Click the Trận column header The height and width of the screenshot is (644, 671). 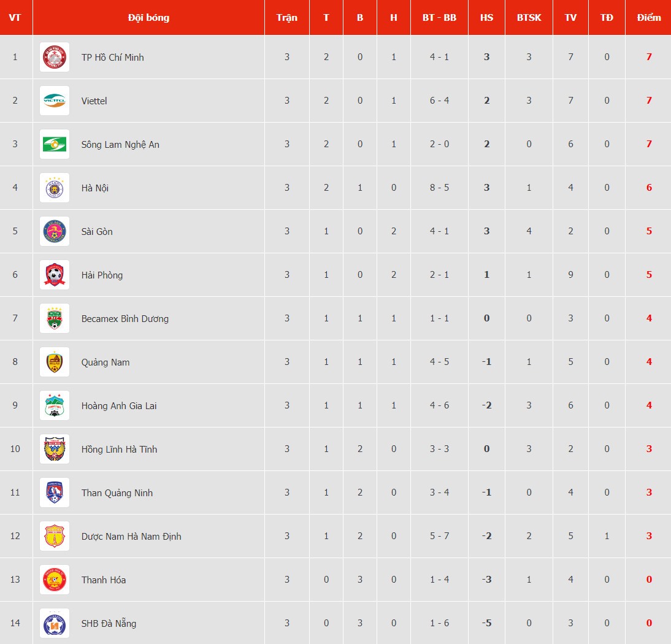tap(286, 18)
